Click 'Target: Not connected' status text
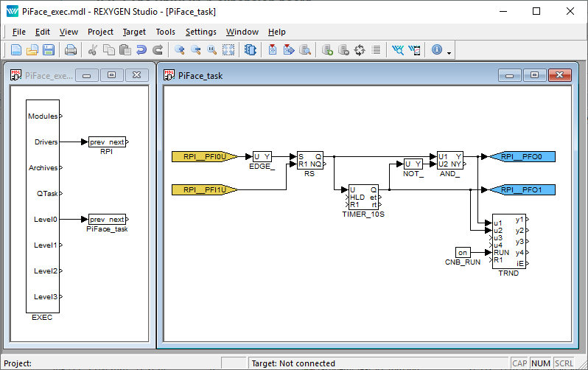Image resolution: width=588 pixels, height=370 pixels. pos(293,363)
